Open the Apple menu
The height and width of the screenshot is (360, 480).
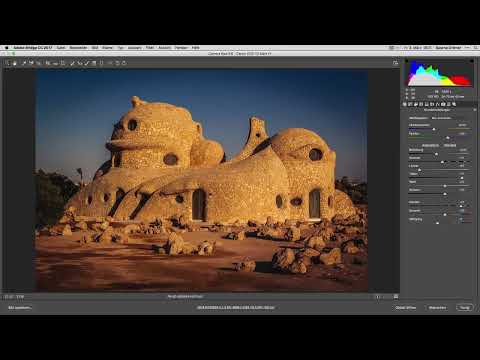pos(7,48)
